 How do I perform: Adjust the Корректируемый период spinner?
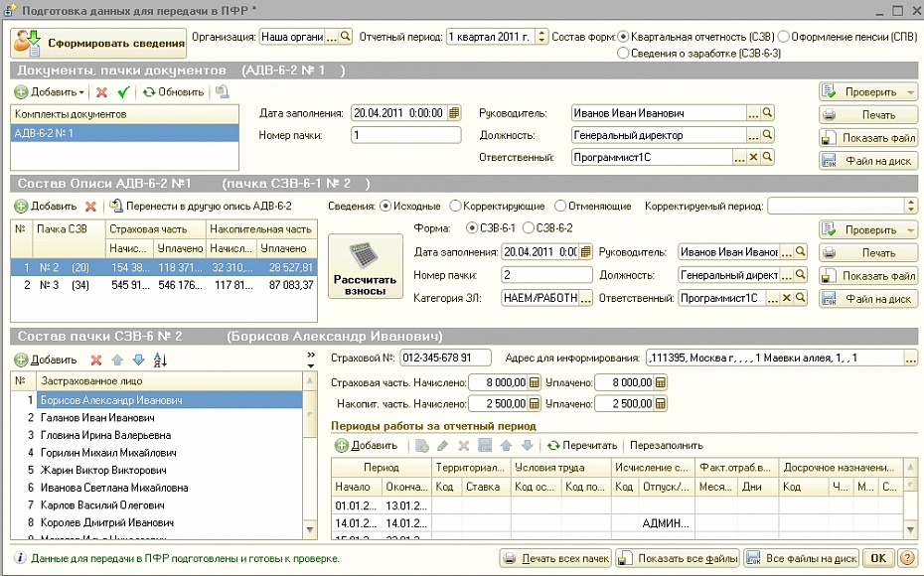coord(911,207)
